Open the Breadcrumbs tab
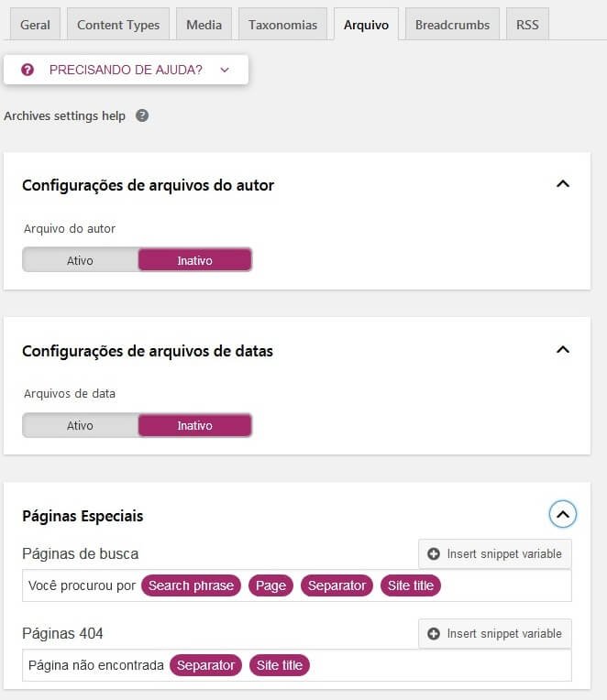The image size is (607, 700). coord(452,25)
